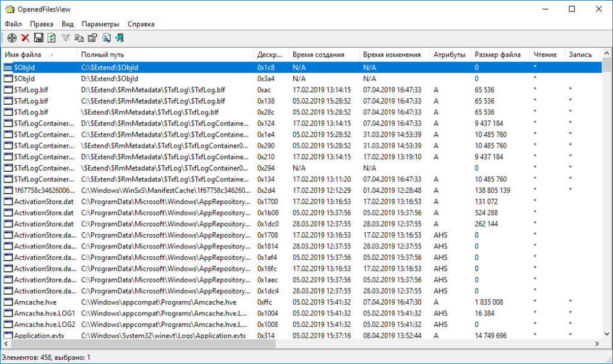Select the Application.evtx file row
This screenshot has width=613, height=364.
click(x=42, y=336)
